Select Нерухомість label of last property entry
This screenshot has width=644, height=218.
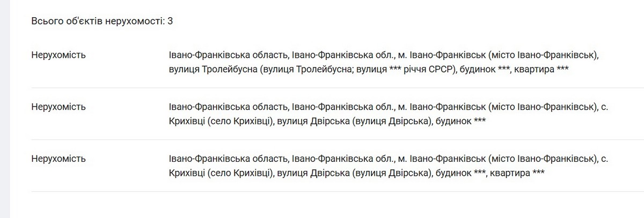58,159
